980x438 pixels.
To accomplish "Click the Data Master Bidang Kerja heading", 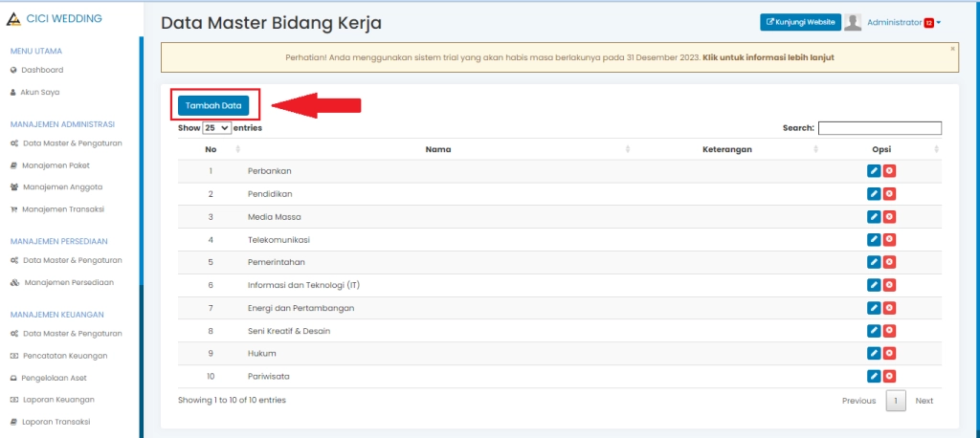I will coord(271,23).
